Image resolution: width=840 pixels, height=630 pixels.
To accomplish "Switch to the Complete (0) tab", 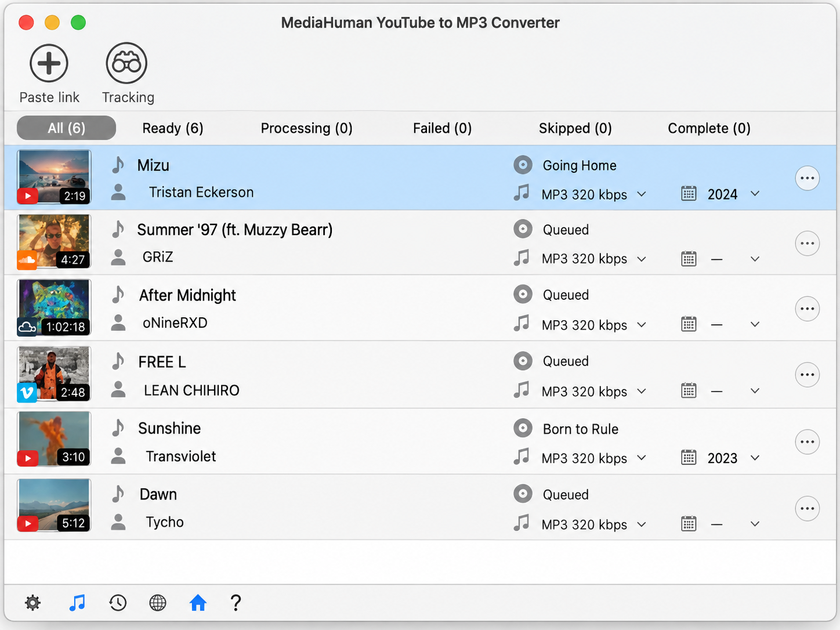I will pos(709,128).
